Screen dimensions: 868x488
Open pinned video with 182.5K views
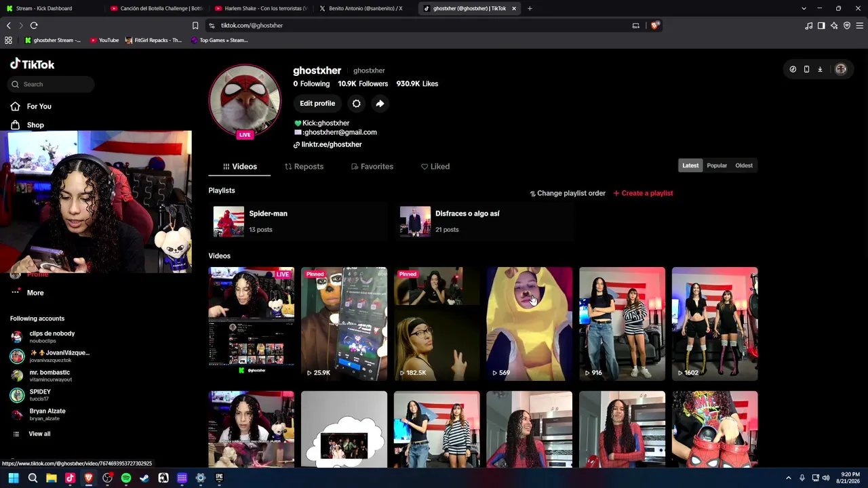(437, 323)
